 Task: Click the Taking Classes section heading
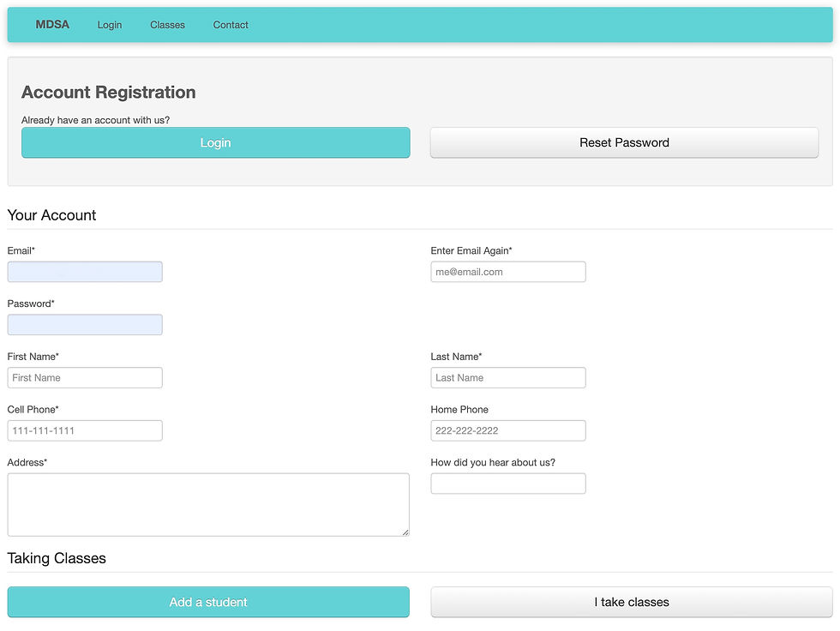(57, 558)
